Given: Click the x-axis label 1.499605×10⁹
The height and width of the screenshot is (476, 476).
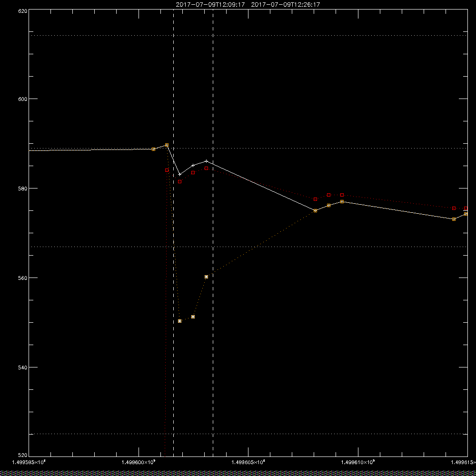Looking at the screenshot, I should [248, 462].
